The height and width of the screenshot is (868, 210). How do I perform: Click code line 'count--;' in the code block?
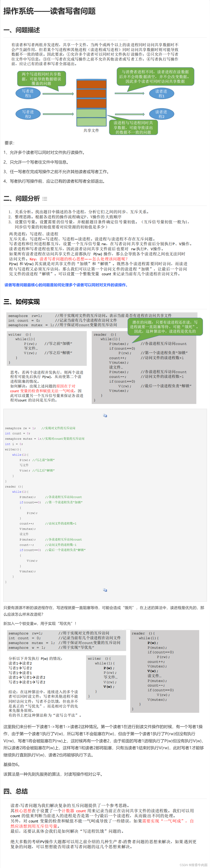27,545
